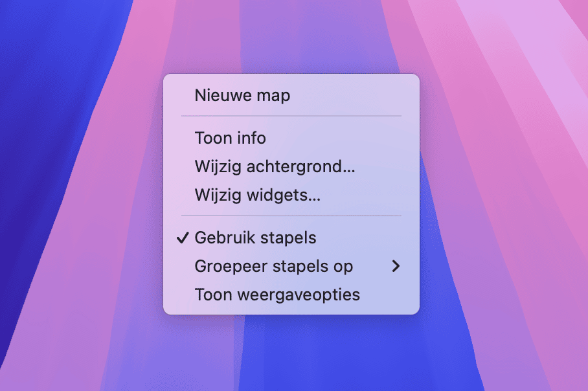Open view options with Toon weergaveopties
This screenshot has height=391, width=588.
pos(277,295)
